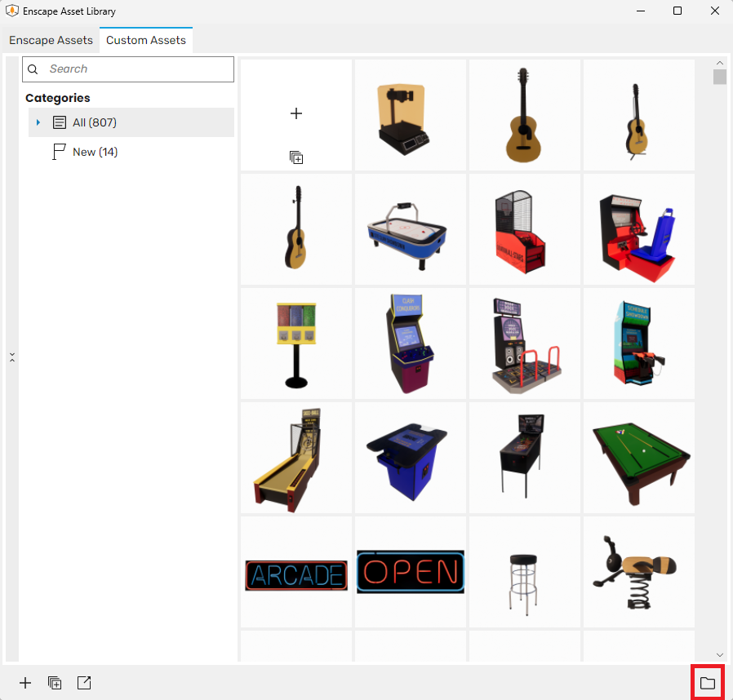The image size is (733, 700).
Task: Select the green pool table asset
Action: coord(639,458)
